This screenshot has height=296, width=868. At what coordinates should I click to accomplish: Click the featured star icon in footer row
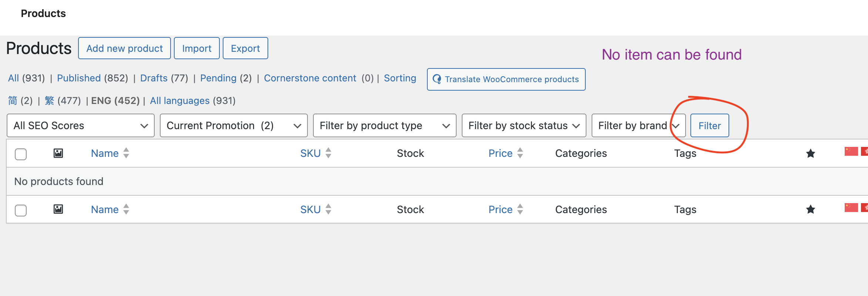pos(810,209)
